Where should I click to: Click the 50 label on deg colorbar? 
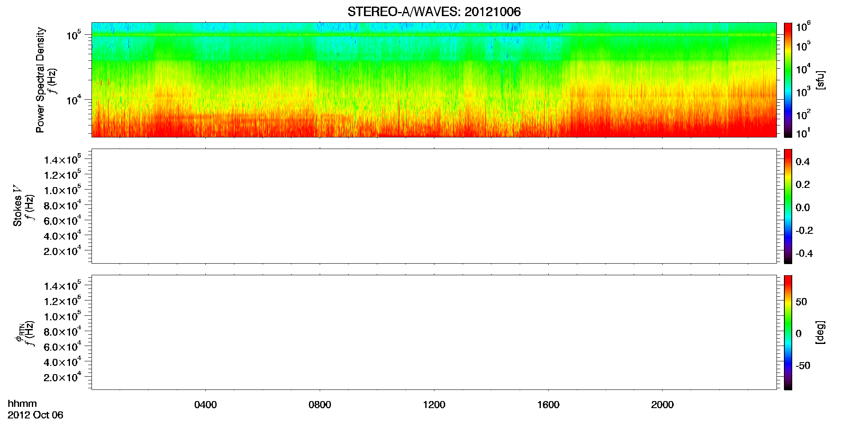coord(801,302)
